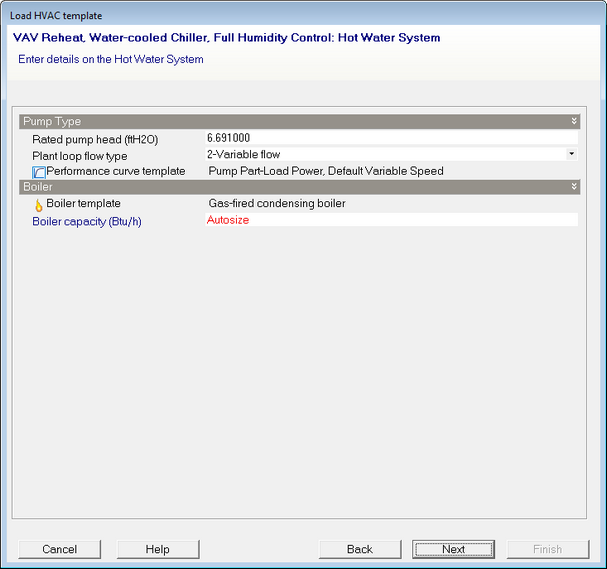Screen dimensions: 607x569
Task: Cancel the Load HVAC template wizard
Action: pyautogui.click(x=60, y=549)
